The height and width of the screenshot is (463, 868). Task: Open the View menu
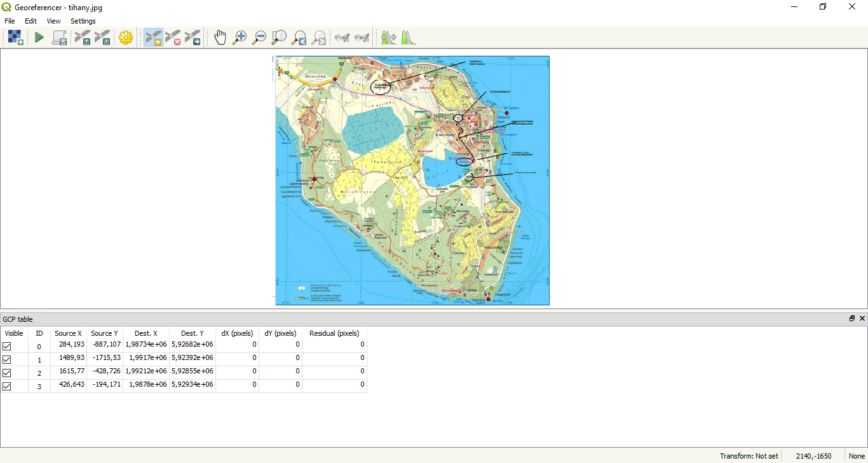click(x=53, y=21)
